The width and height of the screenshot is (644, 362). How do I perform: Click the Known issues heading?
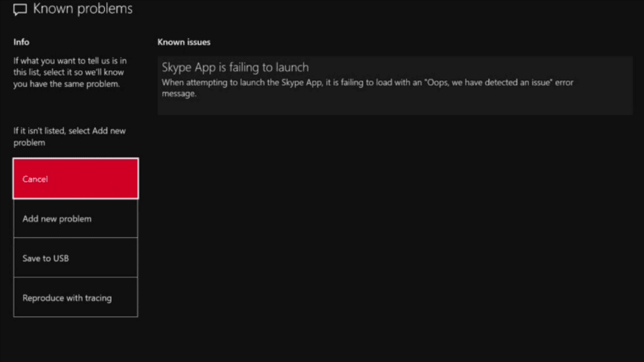coord(184,42)
